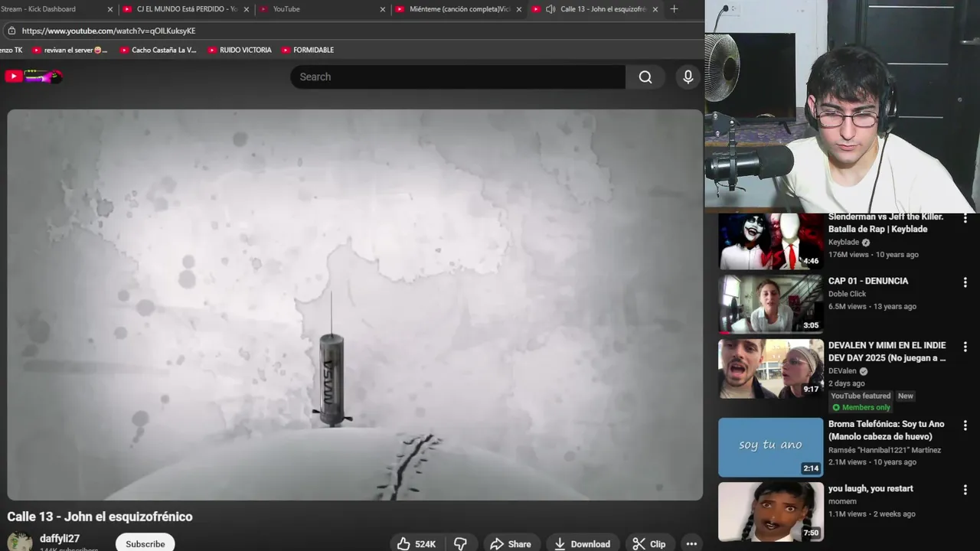Image resolution: width=980 pixels, height=551 pixels.
Task: Open options for DEVALEN Y MIMI video
Action: click(965, 347)
